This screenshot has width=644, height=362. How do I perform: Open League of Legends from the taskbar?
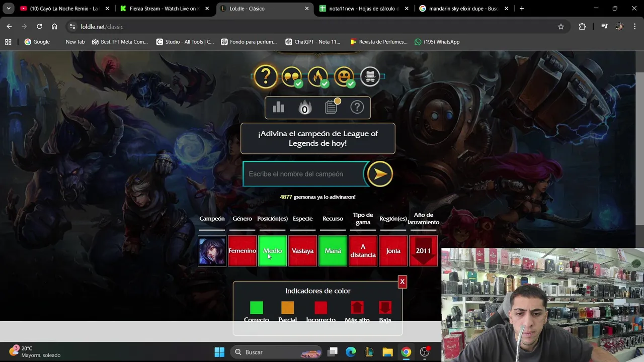pos(369,352)
